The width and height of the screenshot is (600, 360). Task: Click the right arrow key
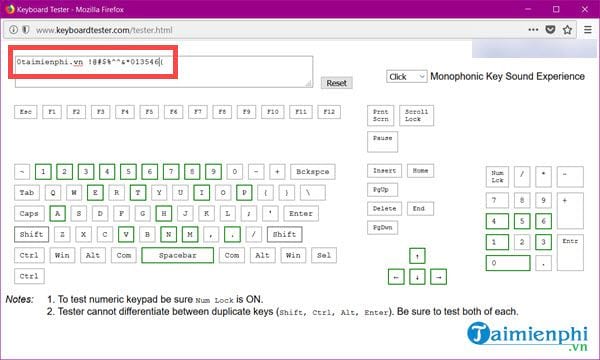439,277
